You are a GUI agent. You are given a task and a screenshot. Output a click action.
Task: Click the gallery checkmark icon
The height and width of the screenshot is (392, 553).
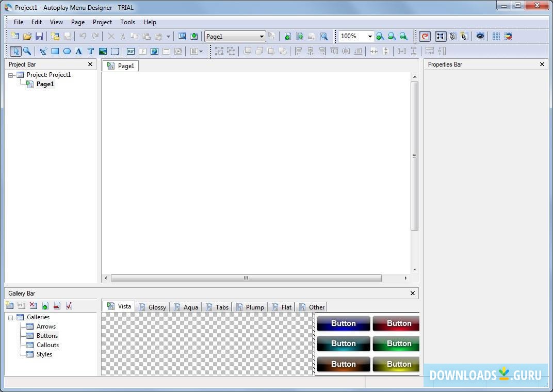pyautogui.click(x=69, y=305)
